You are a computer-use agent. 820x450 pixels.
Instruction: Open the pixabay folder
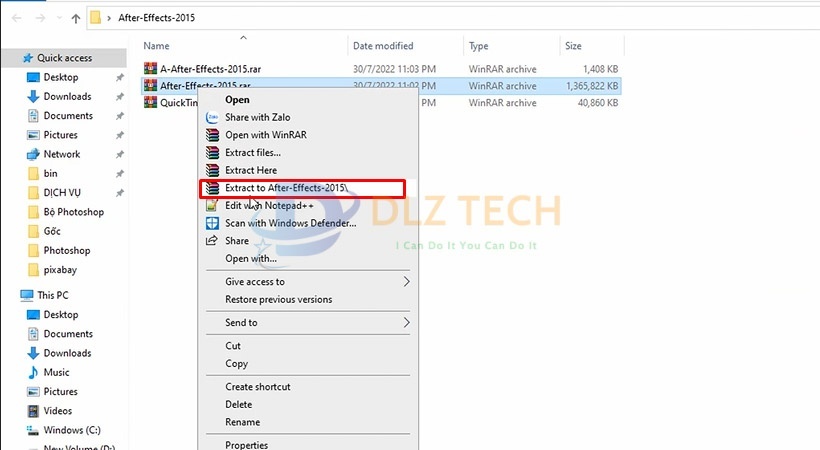click(60, 270)
